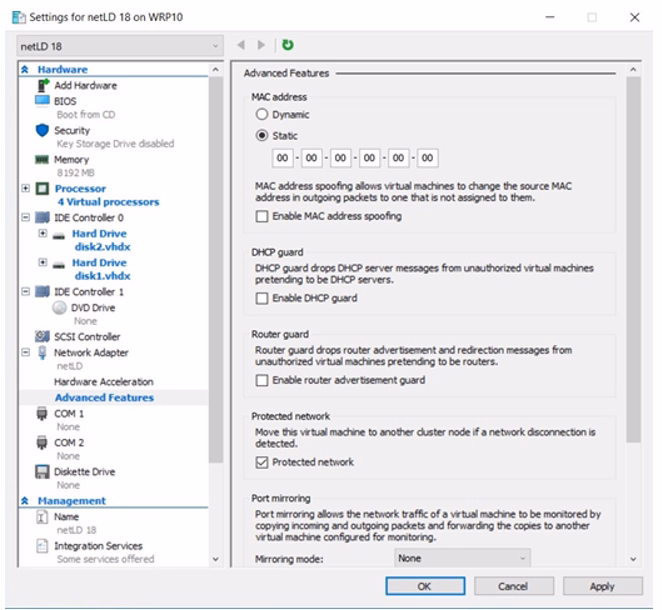Select the Dynamic MAC address option
662x610 pixels.
pyautogui.click(x=262, y=115)
